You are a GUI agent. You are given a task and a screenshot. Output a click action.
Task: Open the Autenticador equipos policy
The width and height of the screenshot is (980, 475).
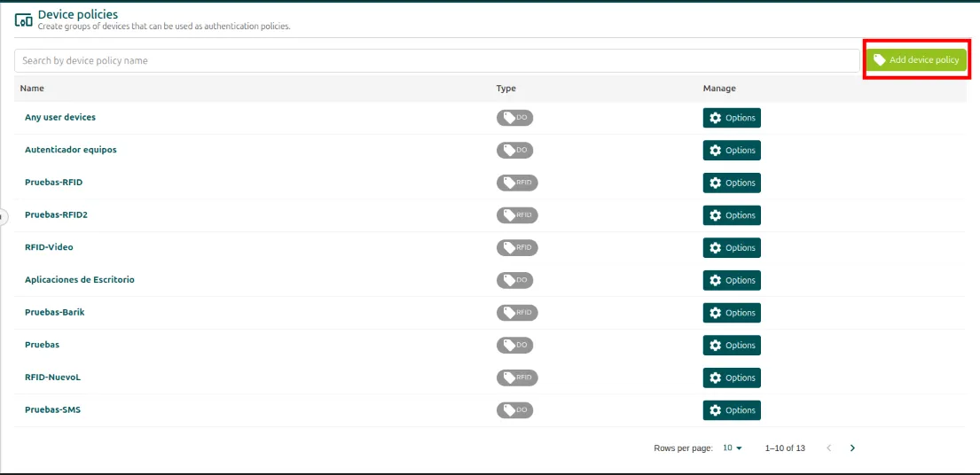tap(71, 150)
